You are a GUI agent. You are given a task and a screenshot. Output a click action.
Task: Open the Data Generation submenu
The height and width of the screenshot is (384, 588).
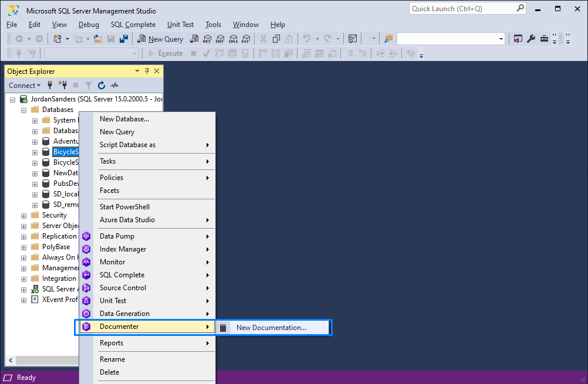pos(147,314)
